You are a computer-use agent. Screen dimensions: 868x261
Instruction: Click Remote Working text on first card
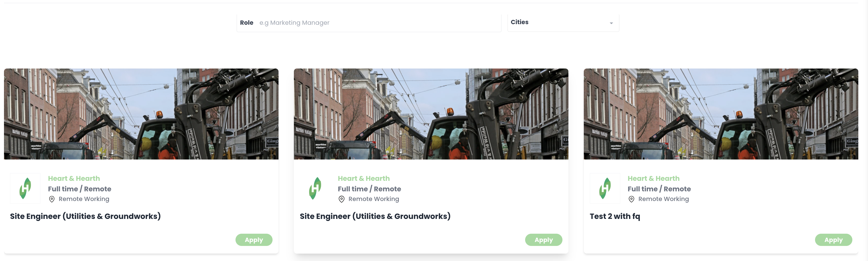[84, 199]
